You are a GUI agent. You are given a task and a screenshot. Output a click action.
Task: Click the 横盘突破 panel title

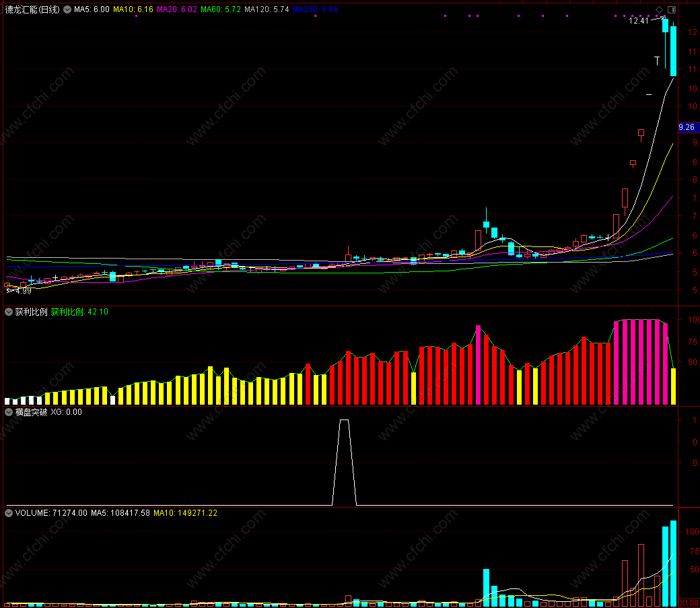click(31, 412)
